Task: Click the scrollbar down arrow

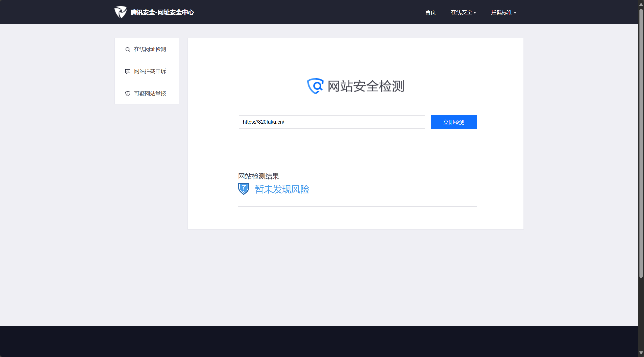Action: point(641,352)
